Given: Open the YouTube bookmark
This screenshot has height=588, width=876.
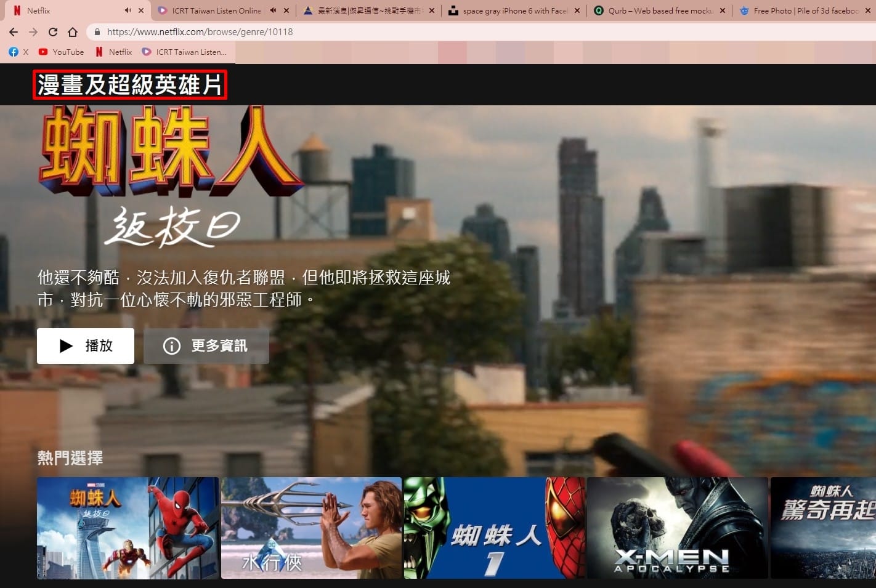Looking at the screenshot, I should point(61,52).
